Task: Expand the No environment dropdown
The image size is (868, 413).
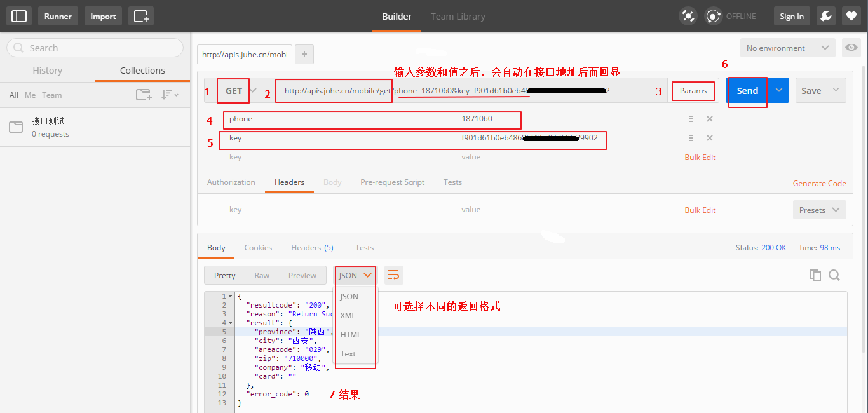Action: 788,48
